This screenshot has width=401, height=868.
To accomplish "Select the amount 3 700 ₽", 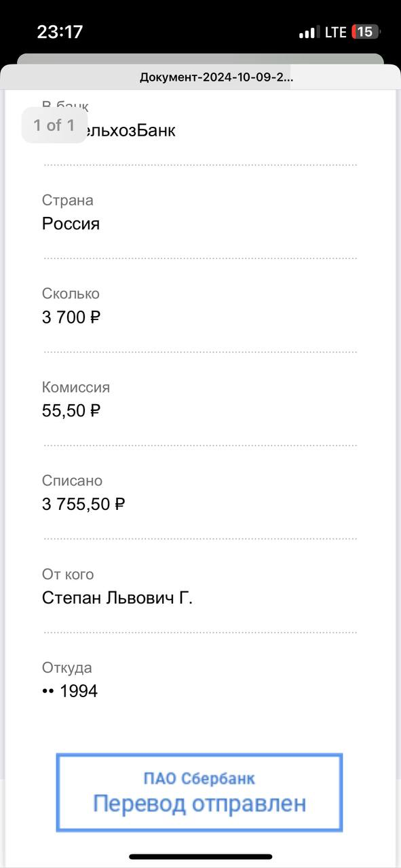I will [x=71, y=317].
